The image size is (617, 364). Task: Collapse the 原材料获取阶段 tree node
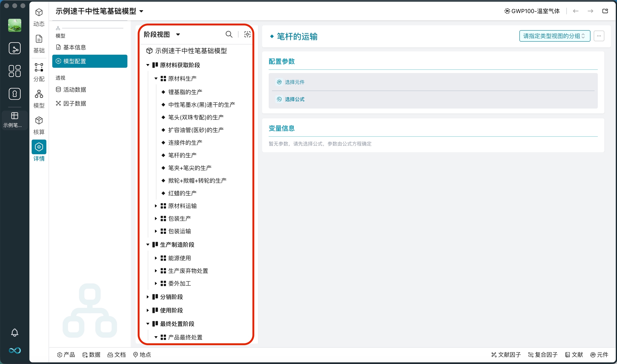147,65
